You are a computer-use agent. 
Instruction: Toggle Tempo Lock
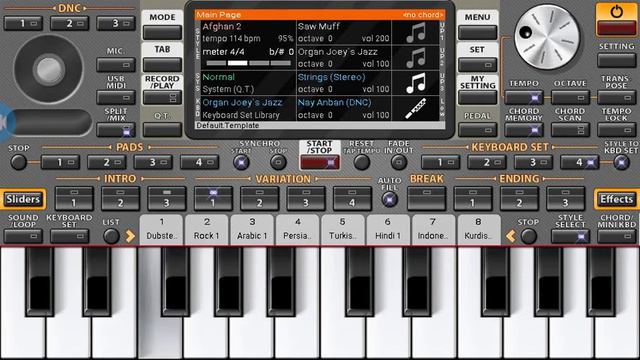(x=616, y=131)
